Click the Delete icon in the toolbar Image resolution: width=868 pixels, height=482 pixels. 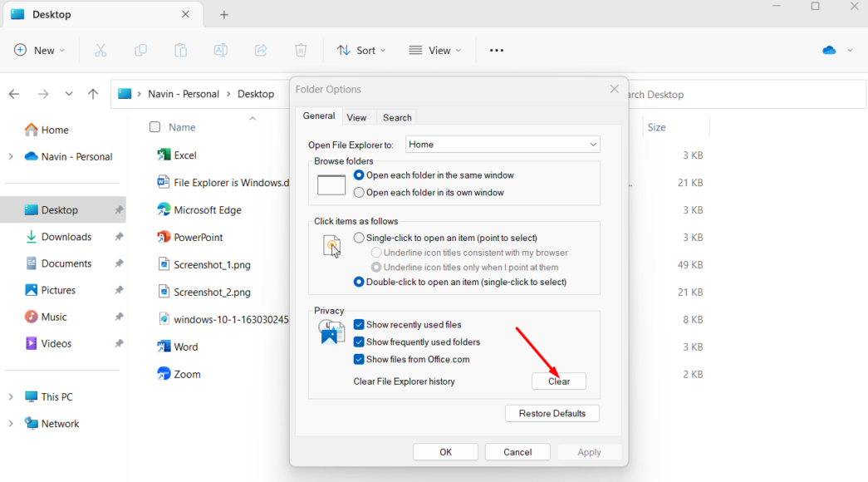(x=300, y=50)
